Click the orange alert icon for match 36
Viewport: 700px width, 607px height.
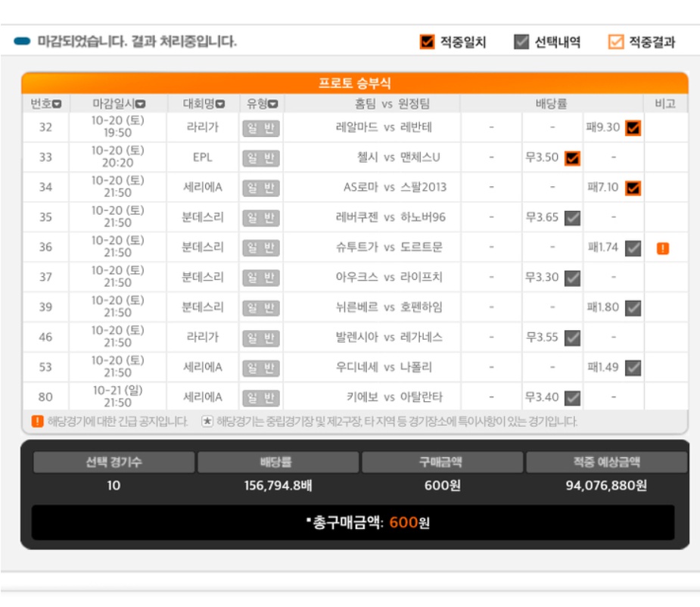pos(662,248)
